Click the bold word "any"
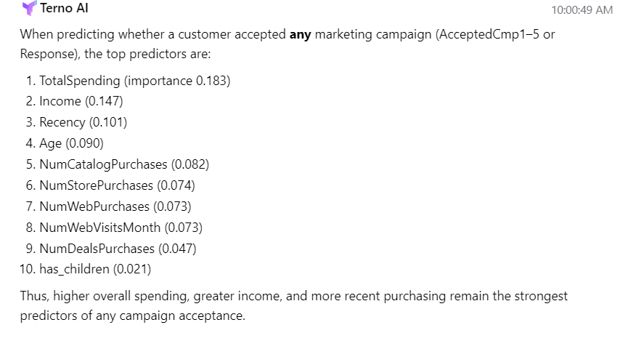644x349 pixels. [x=300, y=33]
